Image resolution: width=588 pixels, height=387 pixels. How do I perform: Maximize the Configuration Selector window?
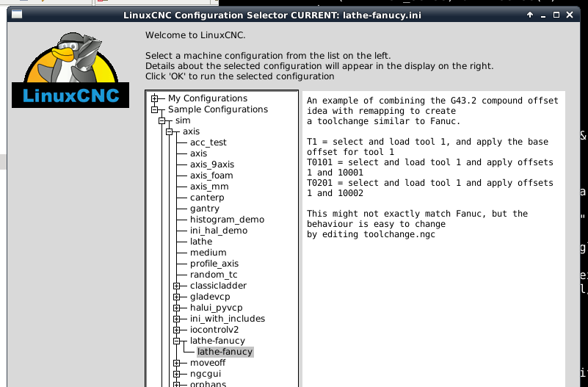tap(556, 15)
